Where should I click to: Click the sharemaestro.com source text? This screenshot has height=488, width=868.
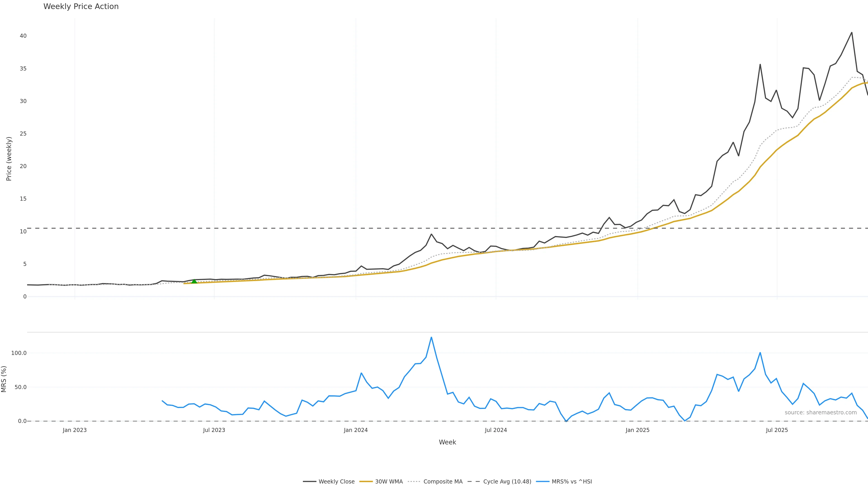tap(821, 413)
